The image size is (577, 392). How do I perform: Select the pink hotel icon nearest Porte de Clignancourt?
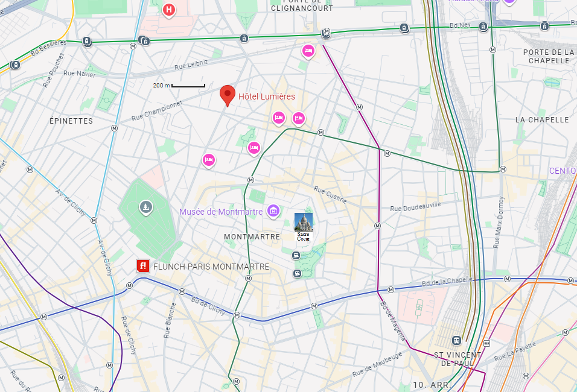(308, 51)
